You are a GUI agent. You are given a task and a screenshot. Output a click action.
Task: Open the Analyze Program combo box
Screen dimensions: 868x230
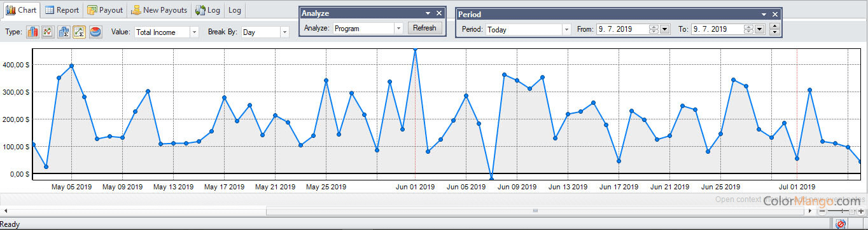tap(368, 28)
